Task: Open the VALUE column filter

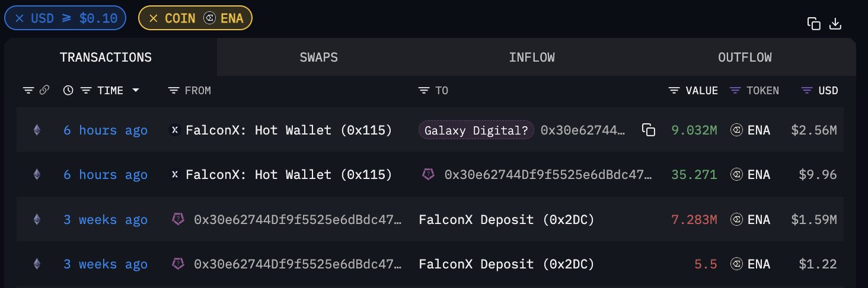Action: point(674,91)
